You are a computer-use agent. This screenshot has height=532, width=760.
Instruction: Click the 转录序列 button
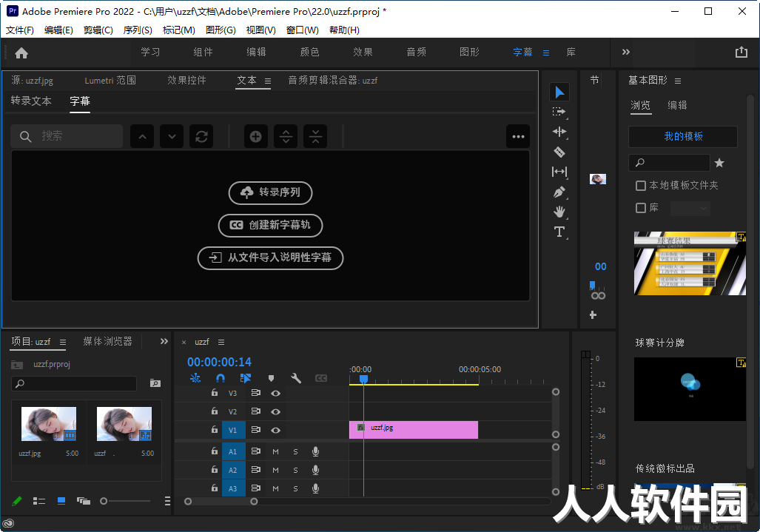[x=270, y=193]
